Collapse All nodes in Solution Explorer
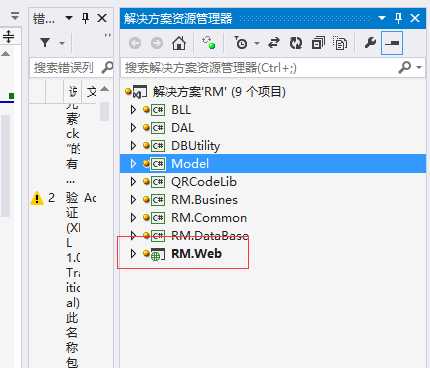Image resolution: width=430 pixels, height=368 pixels. click(x=318, y=43)
